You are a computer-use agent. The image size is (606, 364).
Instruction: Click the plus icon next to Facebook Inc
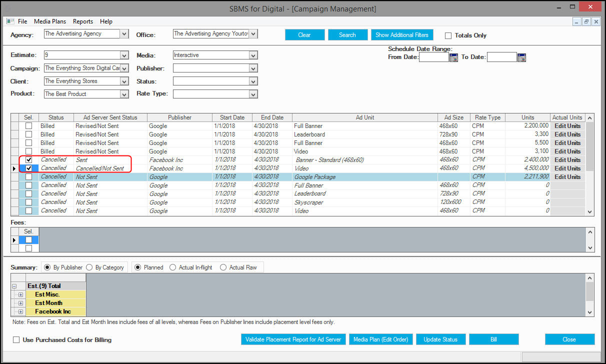[x=20, y=311]
